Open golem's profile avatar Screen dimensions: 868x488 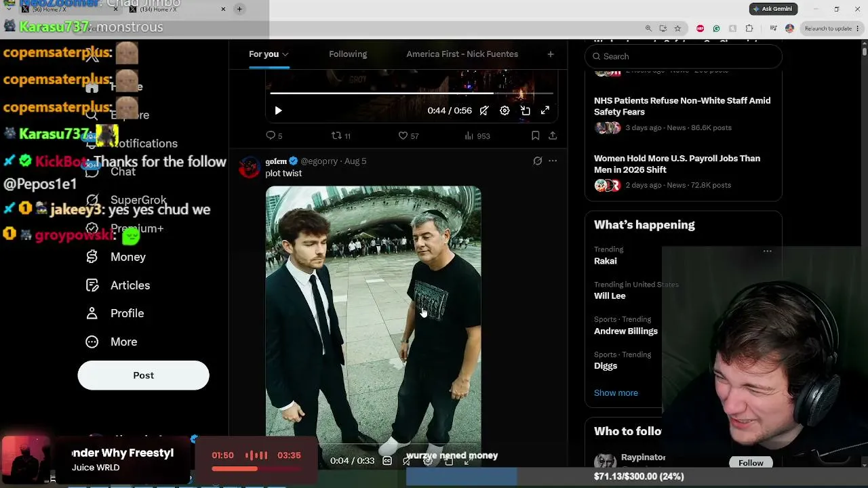click(x=250, y=167)
